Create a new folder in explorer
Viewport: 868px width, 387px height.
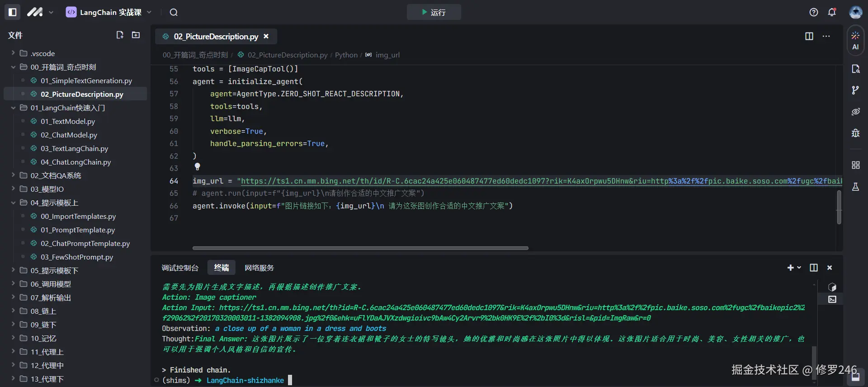click(x=136, y=35)
